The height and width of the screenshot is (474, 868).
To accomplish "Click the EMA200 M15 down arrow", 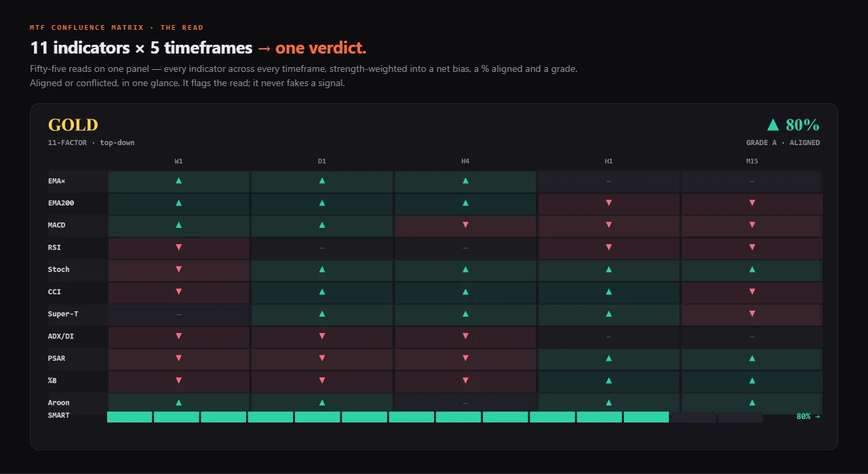I will (752, 203).
